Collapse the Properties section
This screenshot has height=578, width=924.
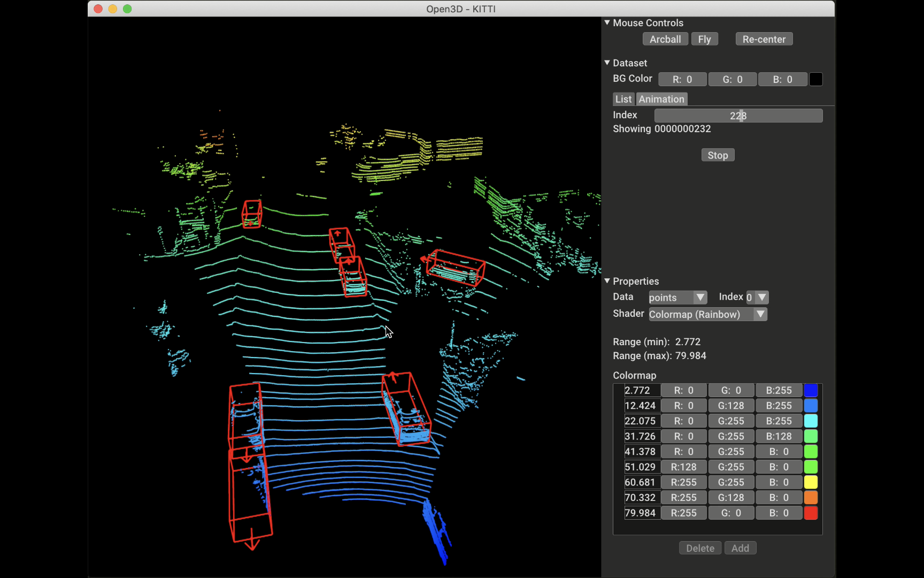[607, 281]
